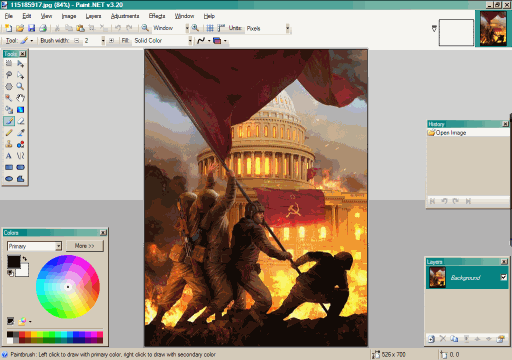The width and height of the screenshot is (512, 360).
Task: Open the Edit menu
Action: pos(27,16)
